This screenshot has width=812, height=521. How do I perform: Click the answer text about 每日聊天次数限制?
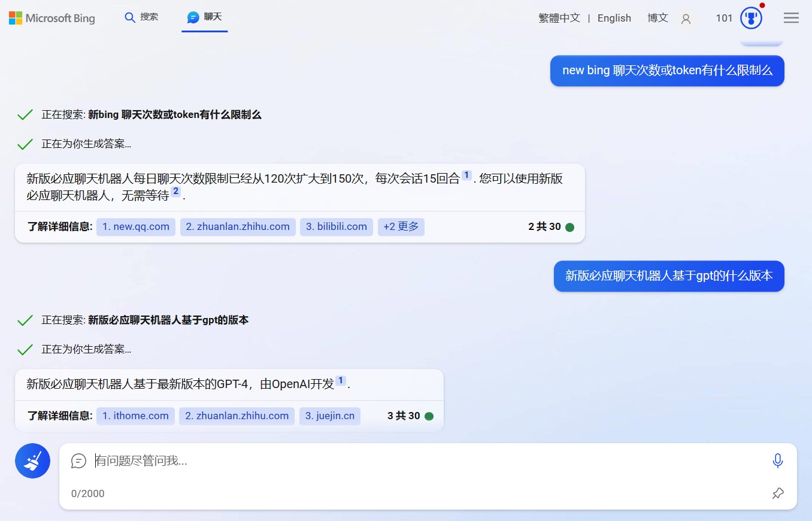coord(295,187)
